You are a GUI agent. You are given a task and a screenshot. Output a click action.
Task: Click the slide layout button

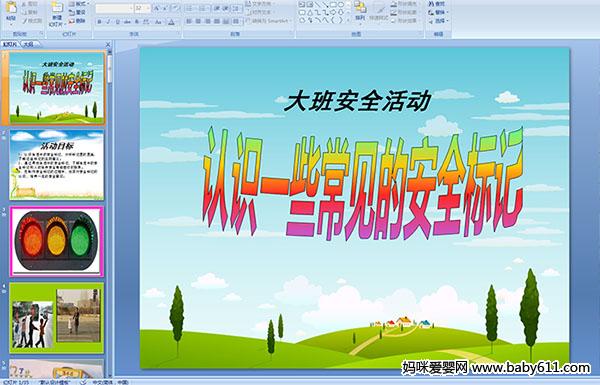click(78, 4)
